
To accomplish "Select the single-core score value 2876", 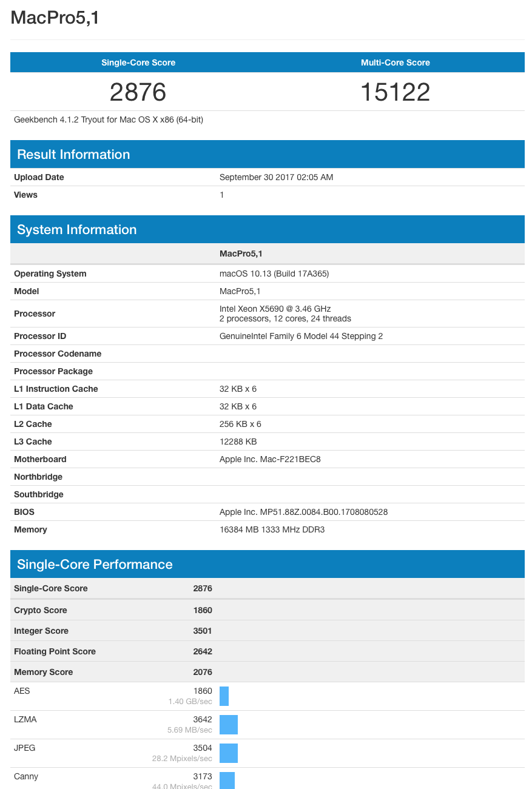I will click(x=138, y=92).
